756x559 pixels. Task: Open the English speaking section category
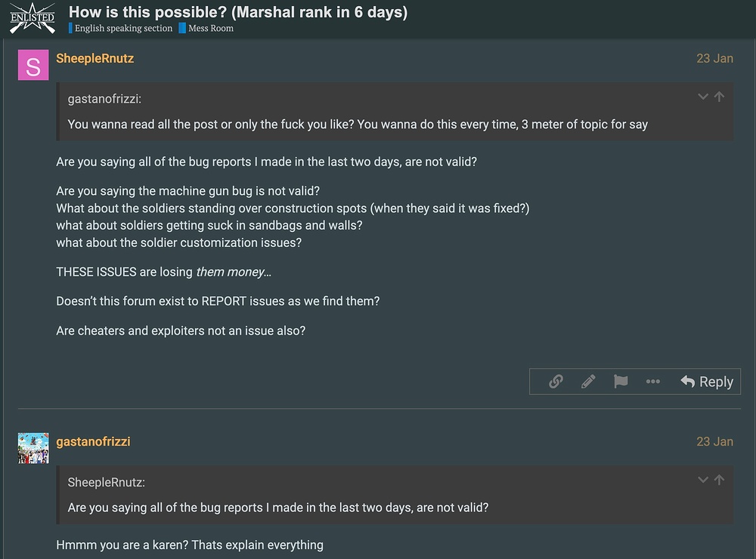(120, 29)
